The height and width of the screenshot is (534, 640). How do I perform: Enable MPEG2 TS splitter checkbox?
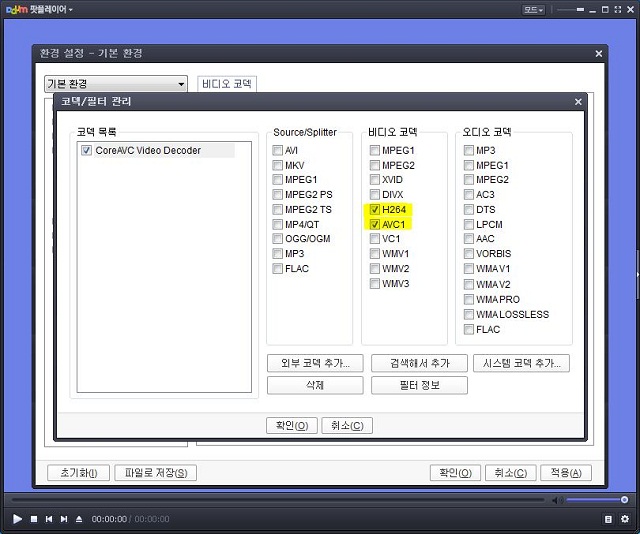pyautogui.click(x=278, y=209)
